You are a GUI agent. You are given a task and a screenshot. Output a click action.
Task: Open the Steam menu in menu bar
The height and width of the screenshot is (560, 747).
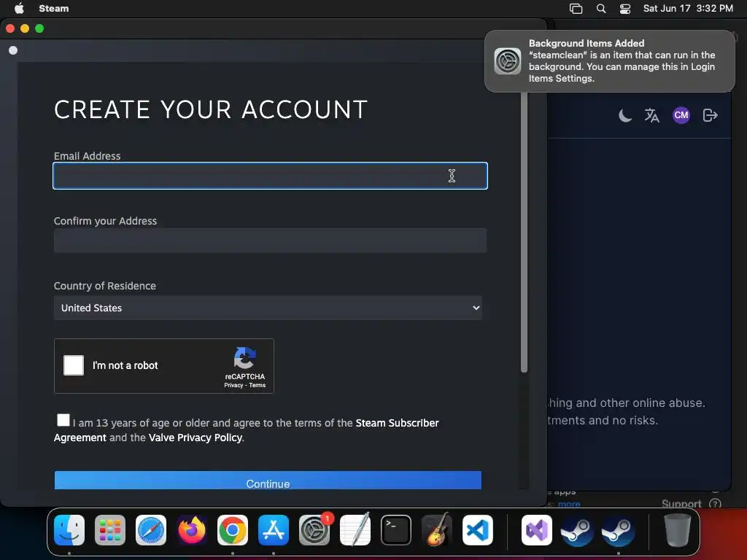(x=54, y=8)
